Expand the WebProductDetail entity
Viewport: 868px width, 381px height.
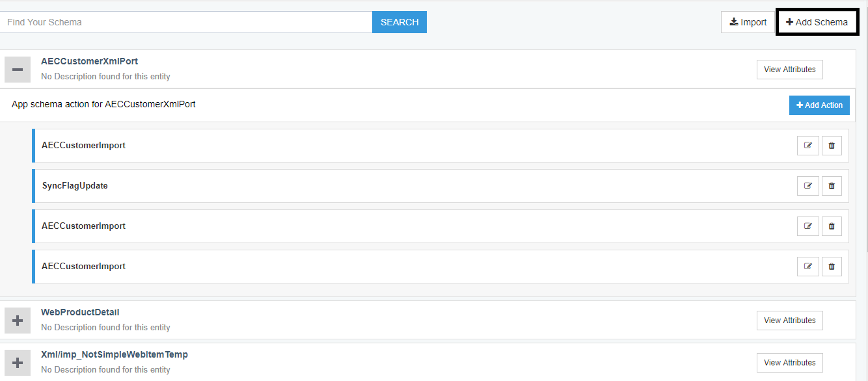[18, 320]
